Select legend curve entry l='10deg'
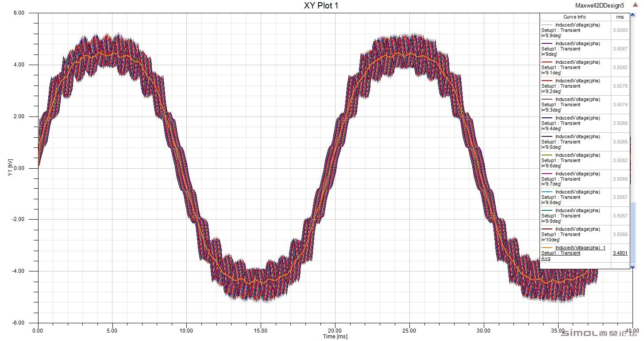The width and height of the screenshot is (644, 341). [x=575, y=234]
